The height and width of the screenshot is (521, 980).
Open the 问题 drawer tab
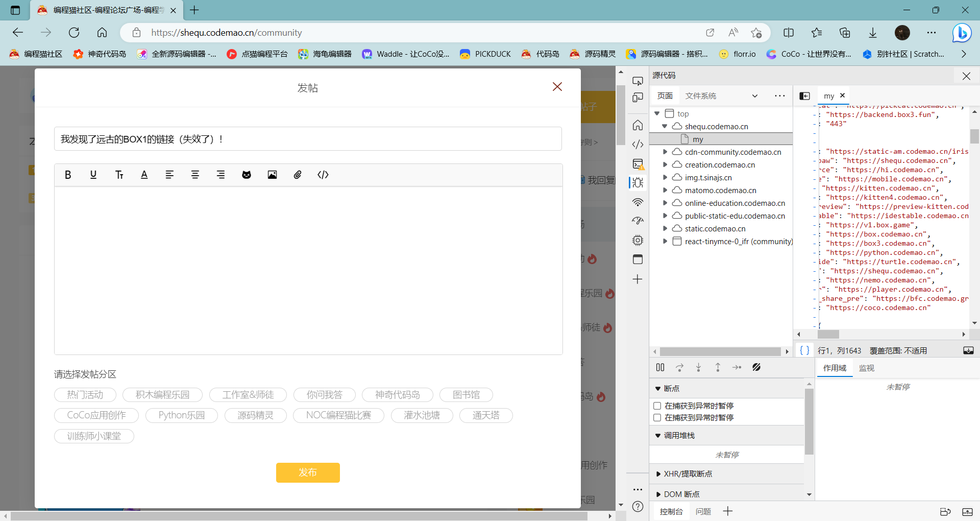[x=703, y=511]
